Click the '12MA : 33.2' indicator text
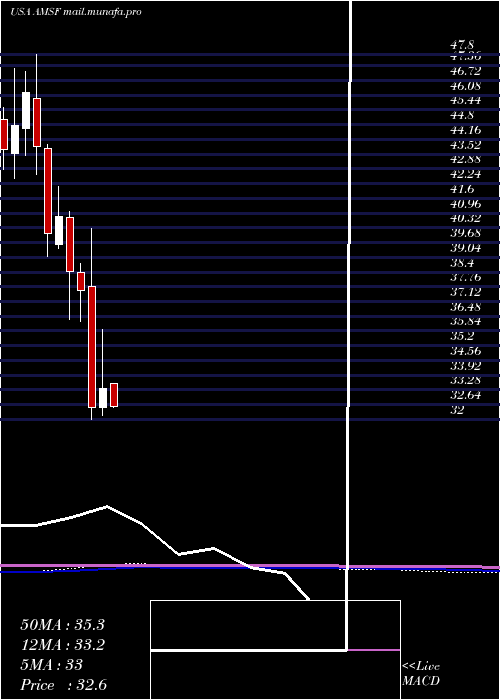This screenshot has height=700, width=500. pos(62,645)
